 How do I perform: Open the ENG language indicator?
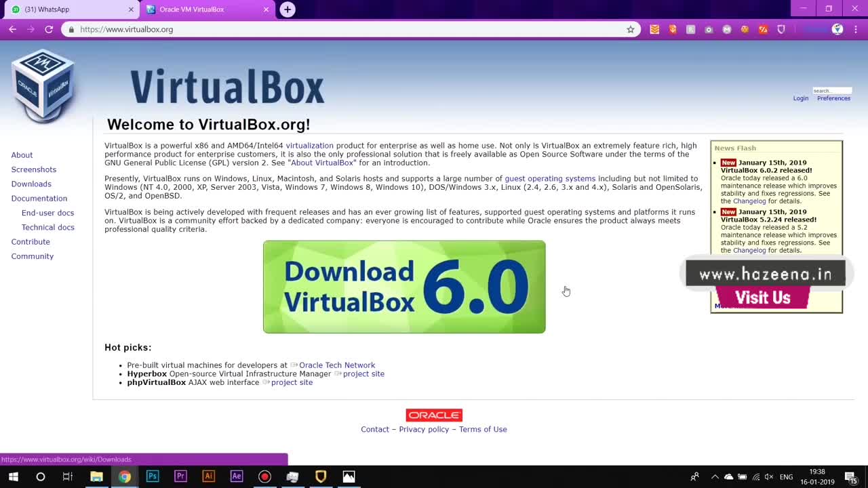(x=787, y=477)
